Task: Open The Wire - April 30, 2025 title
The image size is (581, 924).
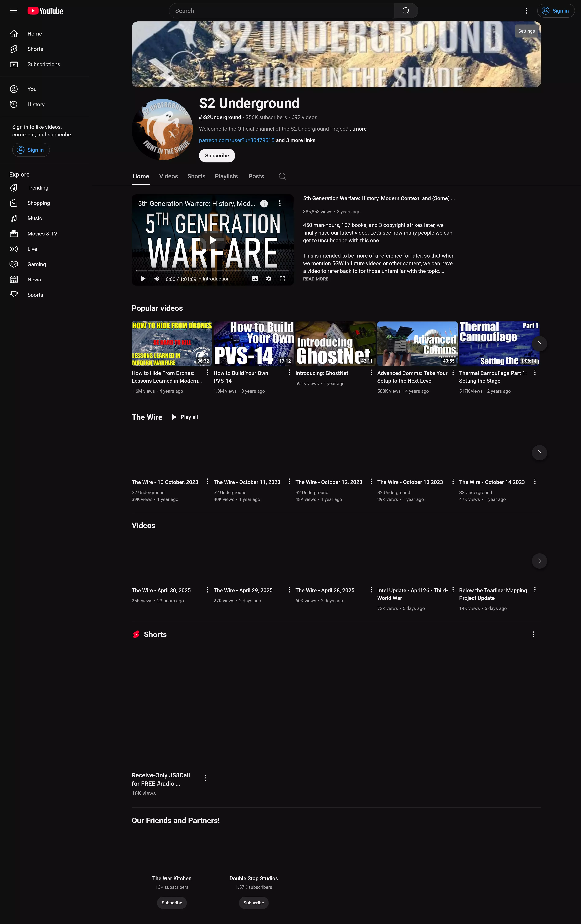Action: click(161, 591)
